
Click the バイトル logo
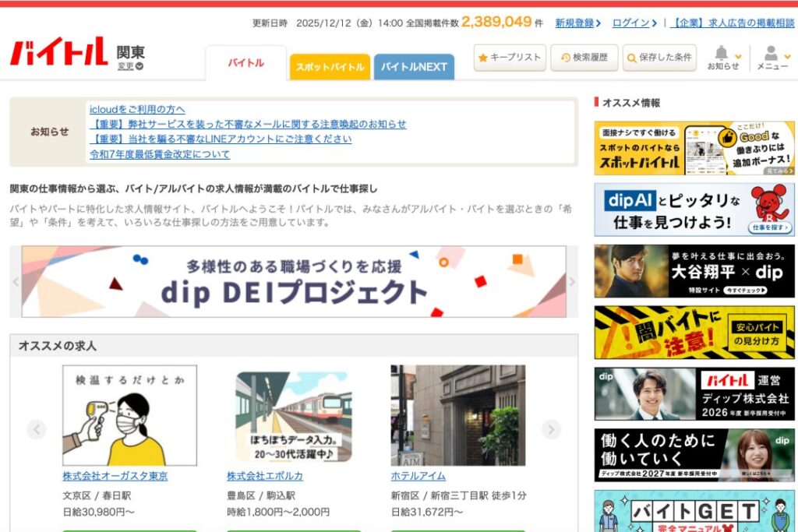[x=58, y=51]
